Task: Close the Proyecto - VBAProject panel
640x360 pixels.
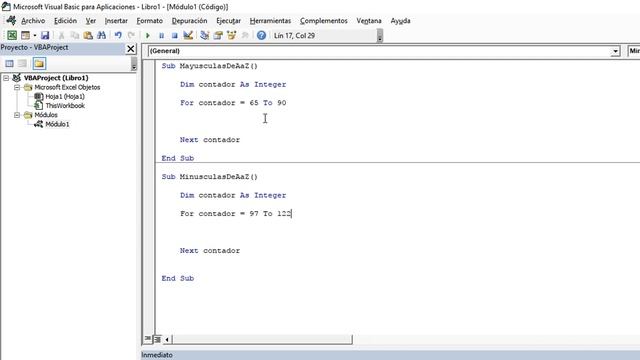Action: pos(131,49)
